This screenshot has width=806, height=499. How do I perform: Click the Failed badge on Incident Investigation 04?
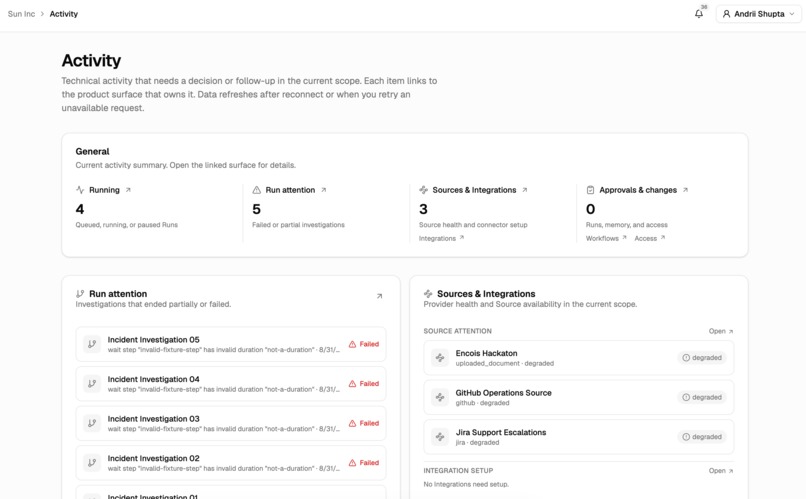(364, 384)
